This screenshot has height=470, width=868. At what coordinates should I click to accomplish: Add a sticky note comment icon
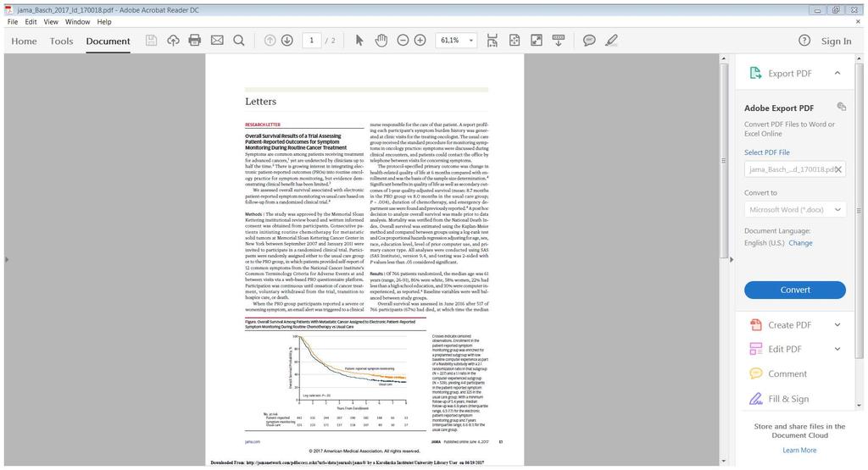coord(589,41)
